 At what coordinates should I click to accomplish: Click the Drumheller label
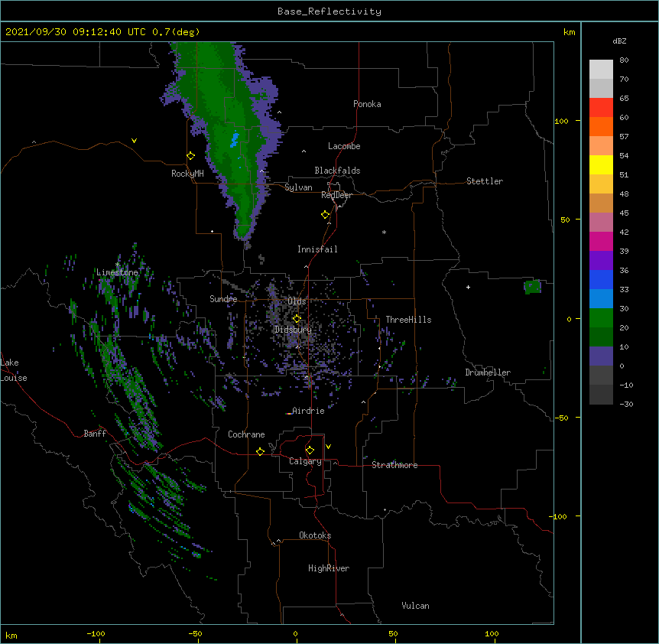click(x=488, y=372)
